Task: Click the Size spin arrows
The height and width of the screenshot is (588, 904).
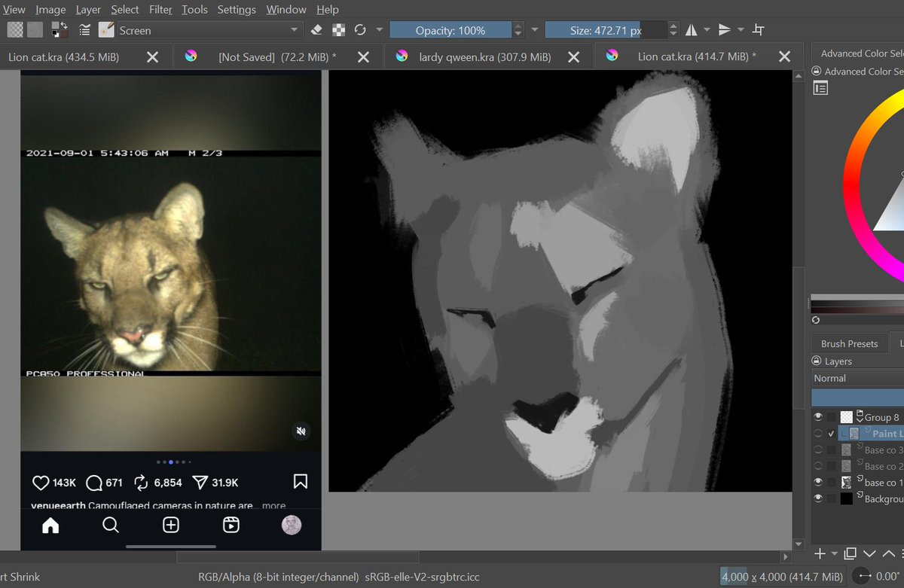Action: [673, 30]
